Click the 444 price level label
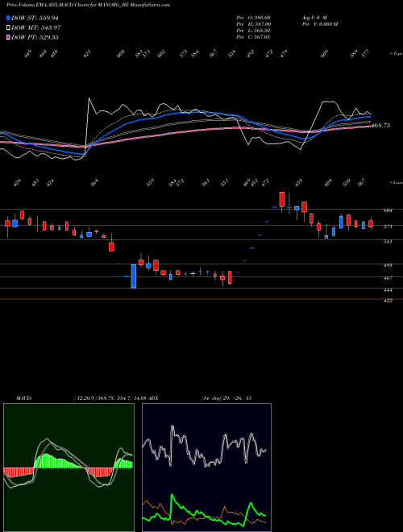Viewport: 403px width, 532px height. [x=388, y=290]
